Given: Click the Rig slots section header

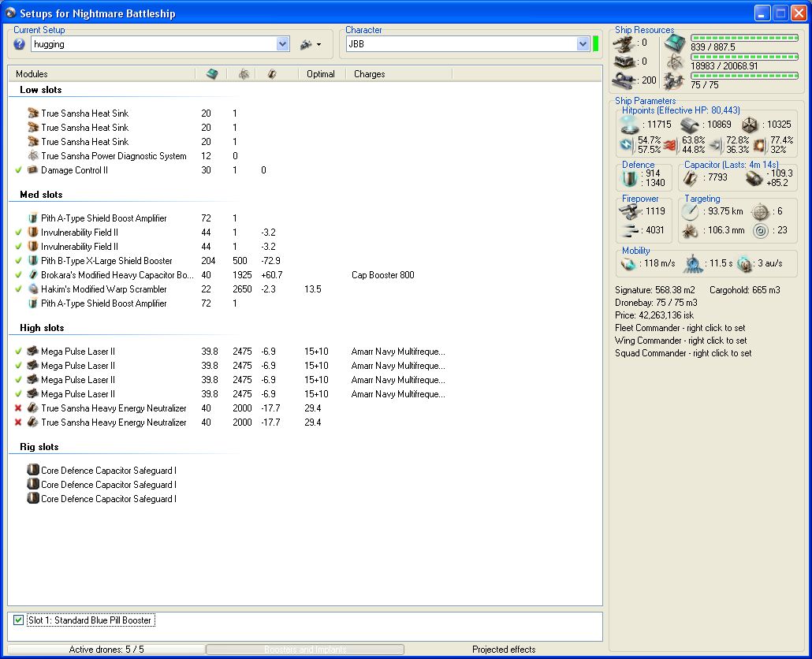Looking at the screenshot, I should coord(39,447).
